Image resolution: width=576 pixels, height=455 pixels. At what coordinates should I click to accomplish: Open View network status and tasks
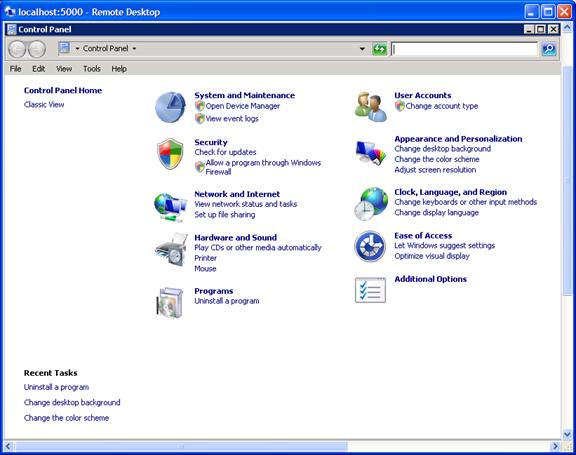click(x=246, y=204)
